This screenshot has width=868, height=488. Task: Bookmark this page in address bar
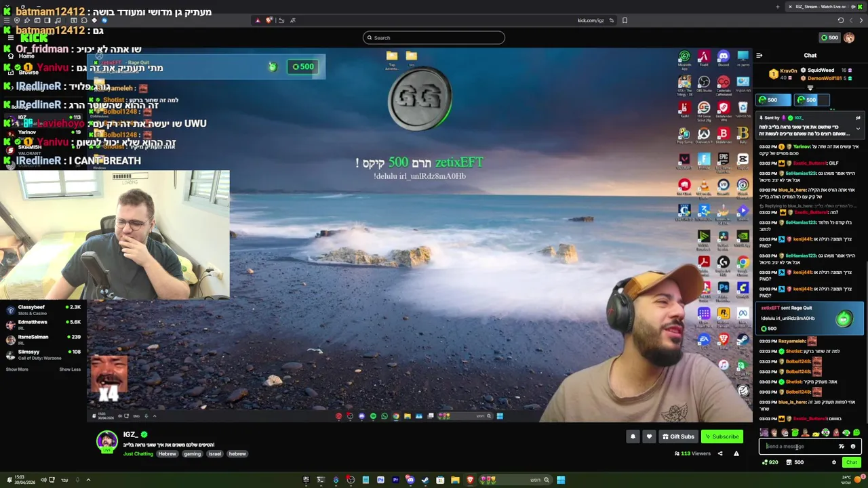(625, 20)
